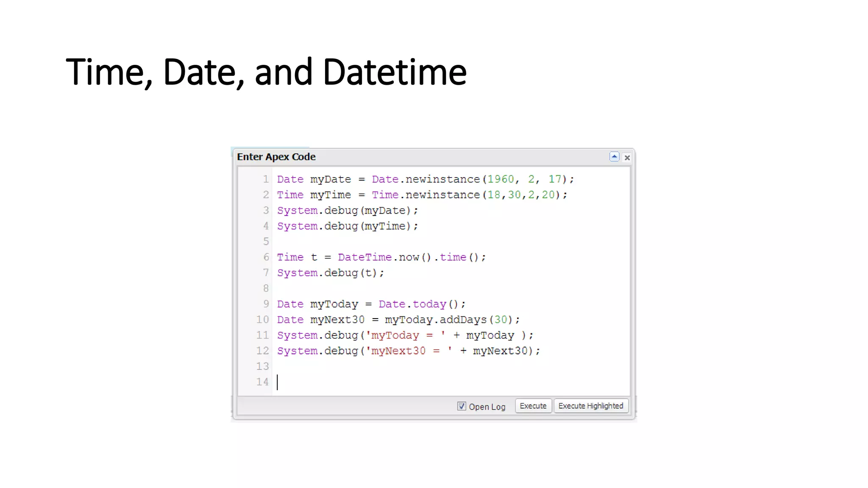
Task: Click the 'myNext30 = ' debug line
Action: tap(408, 351)
